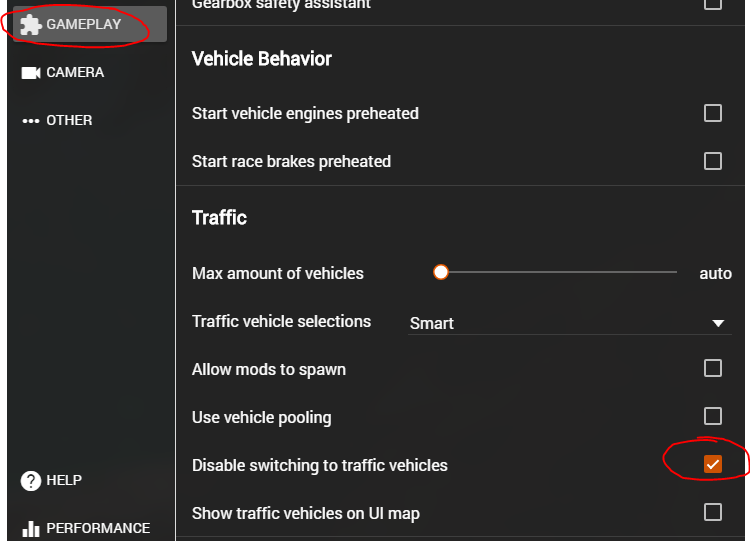Screen dimensions: 750x541
Task: Open the Traffic vehicle selections dropdown arrow
Action: [x=718, y=323]
